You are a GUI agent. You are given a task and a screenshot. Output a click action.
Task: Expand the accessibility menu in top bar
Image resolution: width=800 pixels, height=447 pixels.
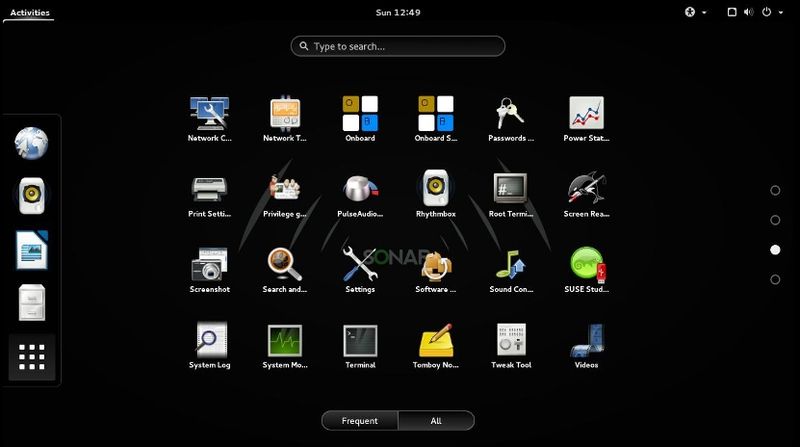pos(695,12)
